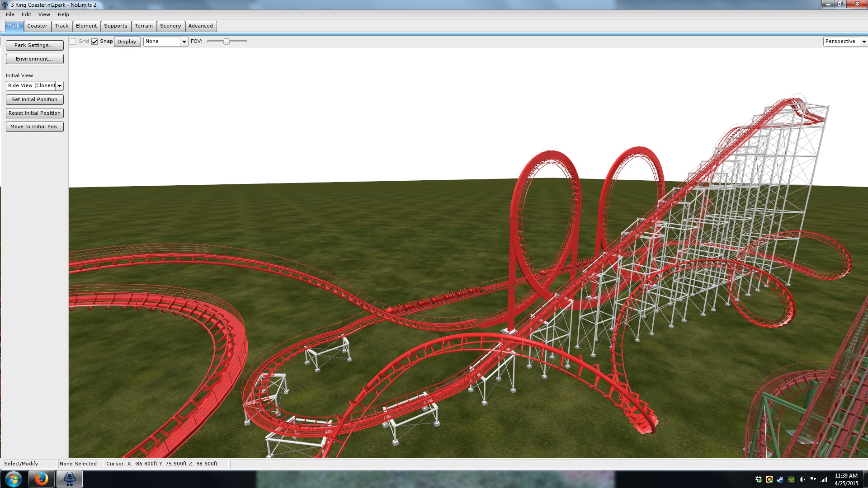Click the Display button in toolbar
Image resolution: width=868 pixels, height=488 pixels.
point(127,42)
